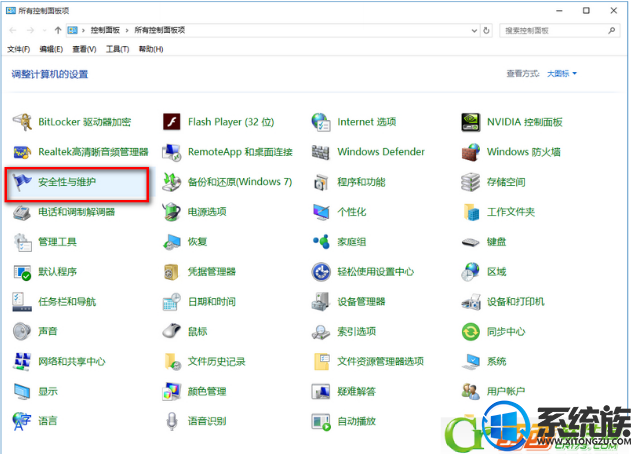Open 设备管理器 icon
This screenshot has height=454, width=631.
coord(321,302)
